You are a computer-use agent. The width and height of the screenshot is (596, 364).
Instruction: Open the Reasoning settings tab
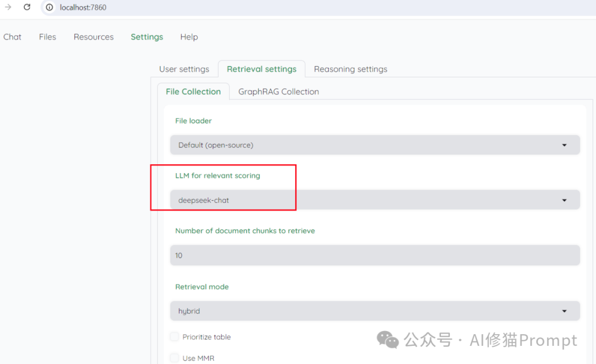coord(350,69)
